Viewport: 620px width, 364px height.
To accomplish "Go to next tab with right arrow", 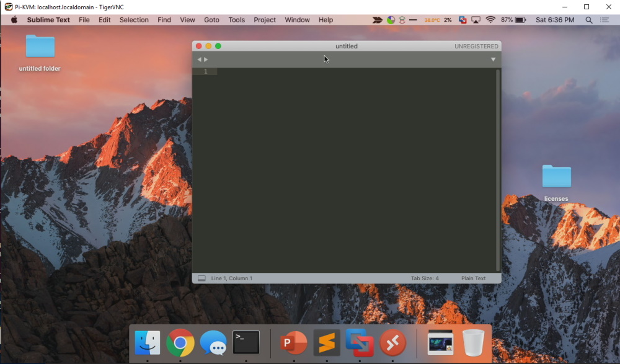I will [x=206, y=60].
